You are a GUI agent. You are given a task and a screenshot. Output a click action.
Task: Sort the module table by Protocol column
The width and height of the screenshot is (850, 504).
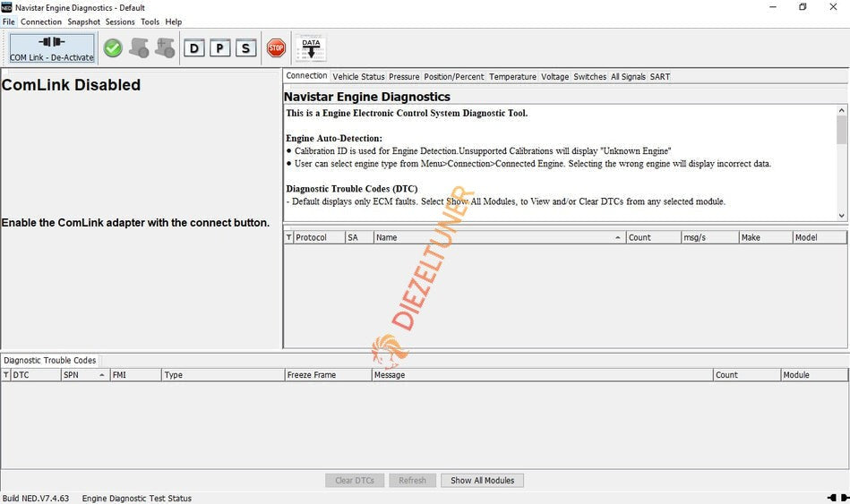[319, 237]
